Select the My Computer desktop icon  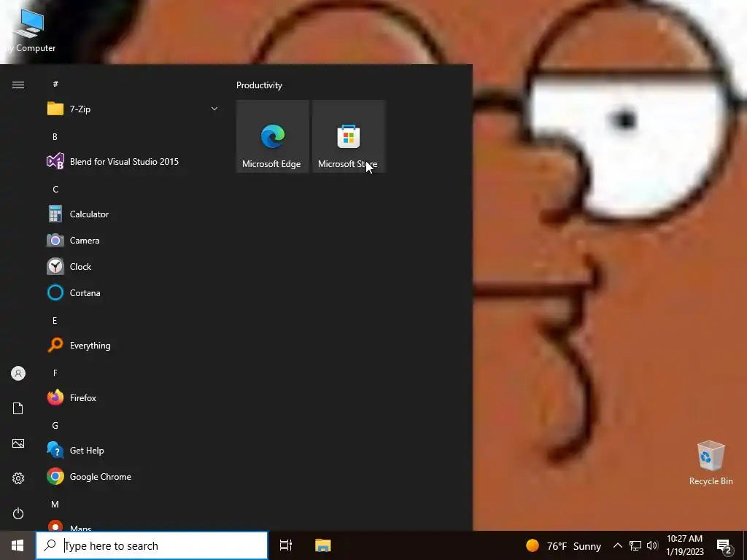coord(29,29)
